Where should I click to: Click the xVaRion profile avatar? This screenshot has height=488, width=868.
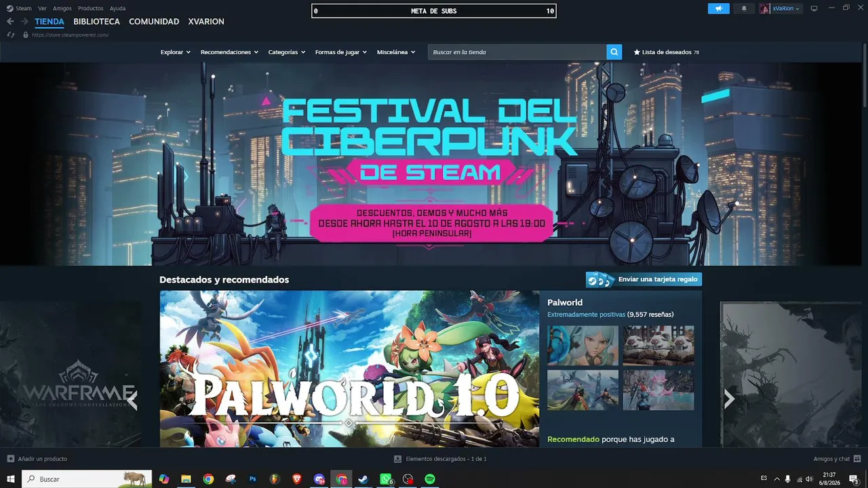pyautogui.click(x=765, y=9)
